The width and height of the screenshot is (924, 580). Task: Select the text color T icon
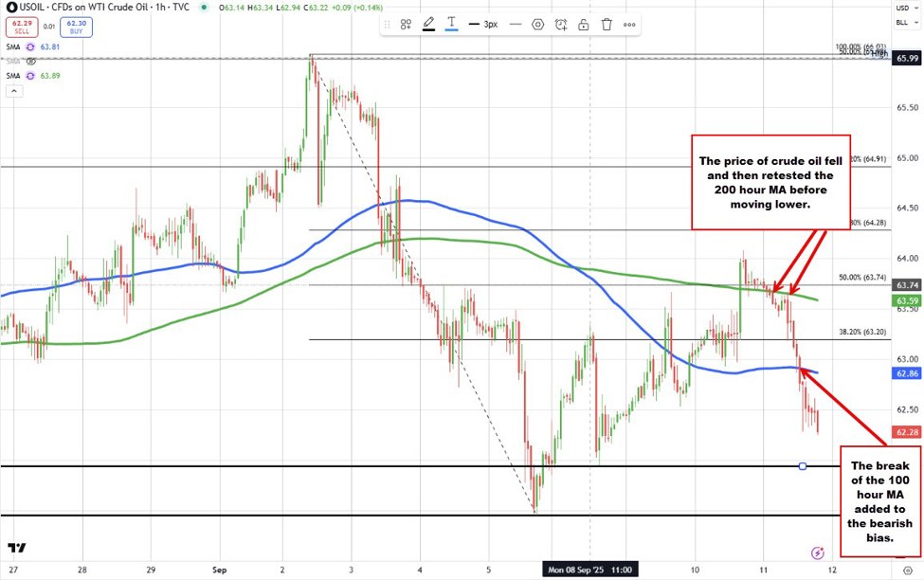tap(452, 25)
